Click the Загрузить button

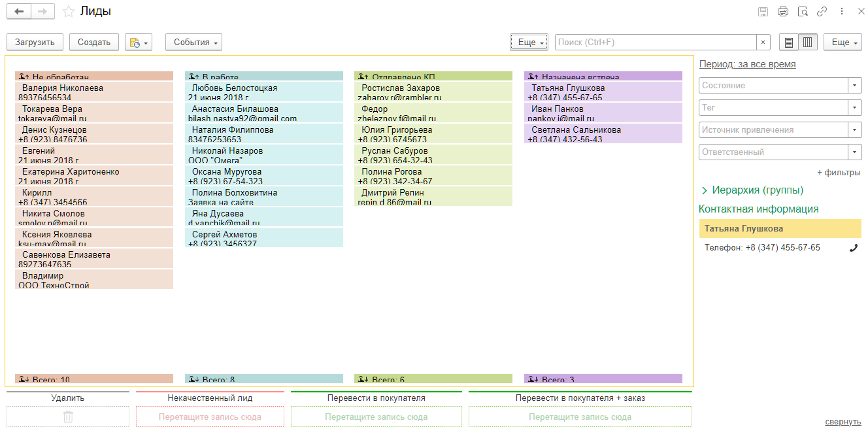point(35,42)
